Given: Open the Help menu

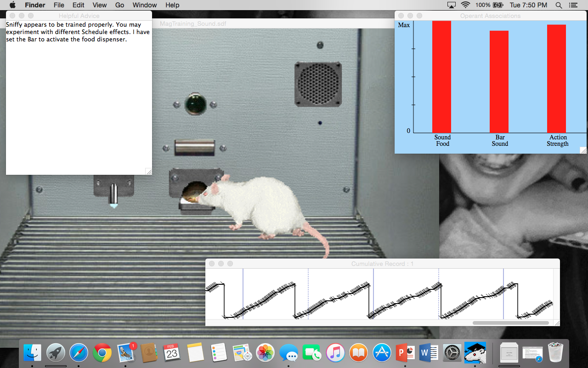Looking at the screenshot, I should [172, 5].
